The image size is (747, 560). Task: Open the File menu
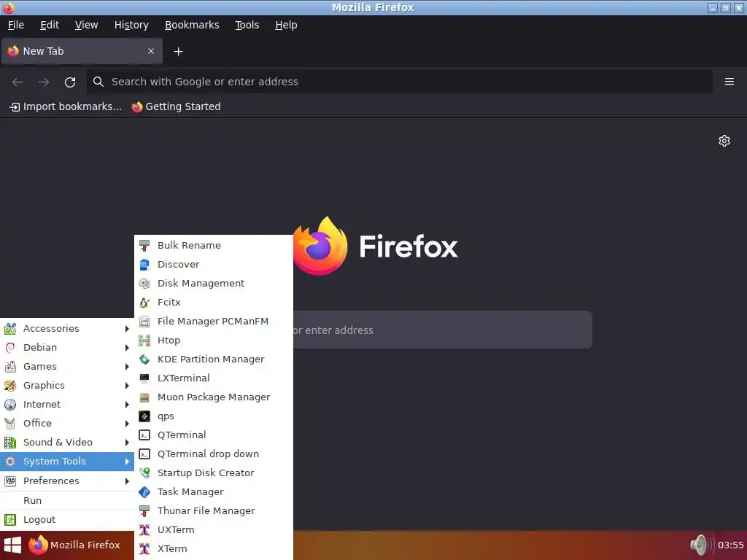point(16,26)
